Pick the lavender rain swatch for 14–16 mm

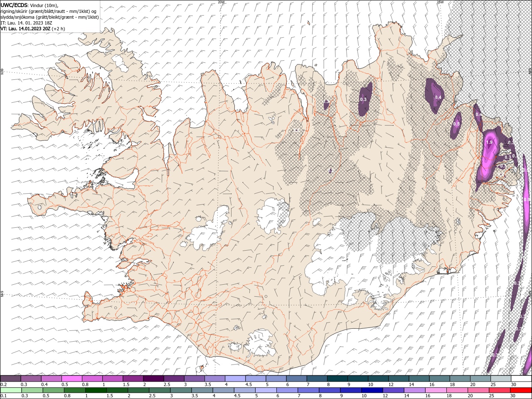(x=415, y=390)
